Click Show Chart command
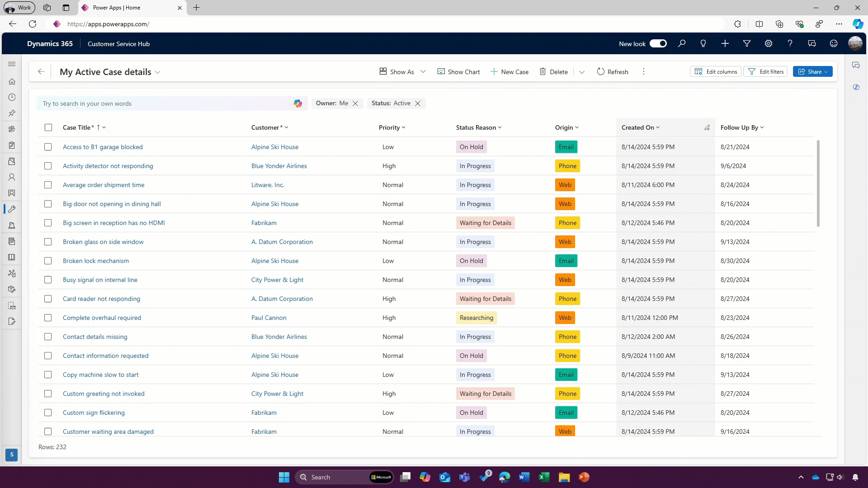This screenshot has height=488, width=868. coord(458,71)
